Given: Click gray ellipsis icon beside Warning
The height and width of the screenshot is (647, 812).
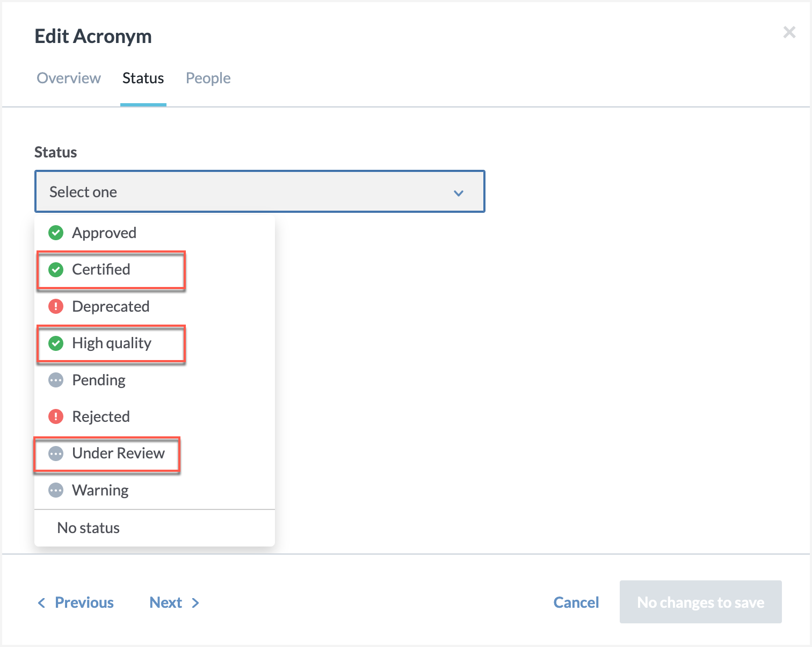Looking at the screenshot, I should [56, 490].
